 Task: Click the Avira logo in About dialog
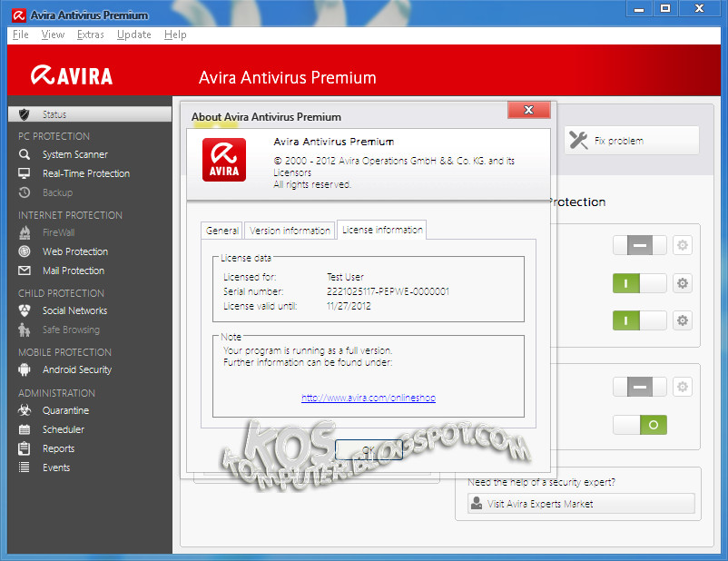tap(224, 160)
